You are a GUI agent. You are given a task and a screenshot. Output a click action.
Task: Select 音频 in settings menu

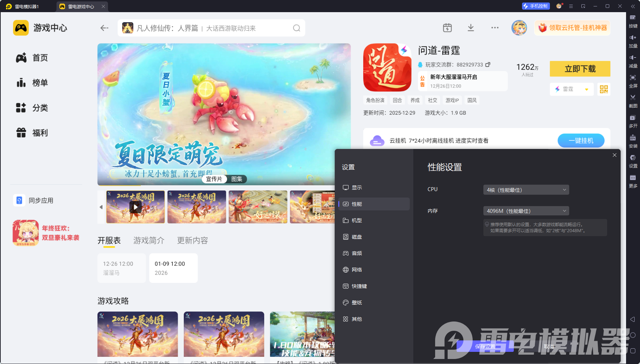[x=374, y=253]
